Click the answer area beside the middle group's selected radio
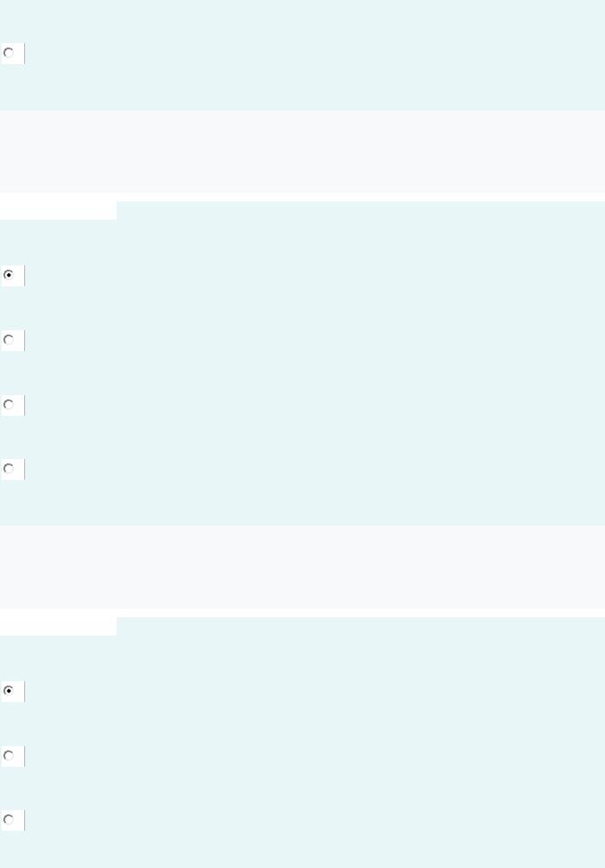Image resolution: width=605 pixels, height=868 pixels. tap(315, 276)
